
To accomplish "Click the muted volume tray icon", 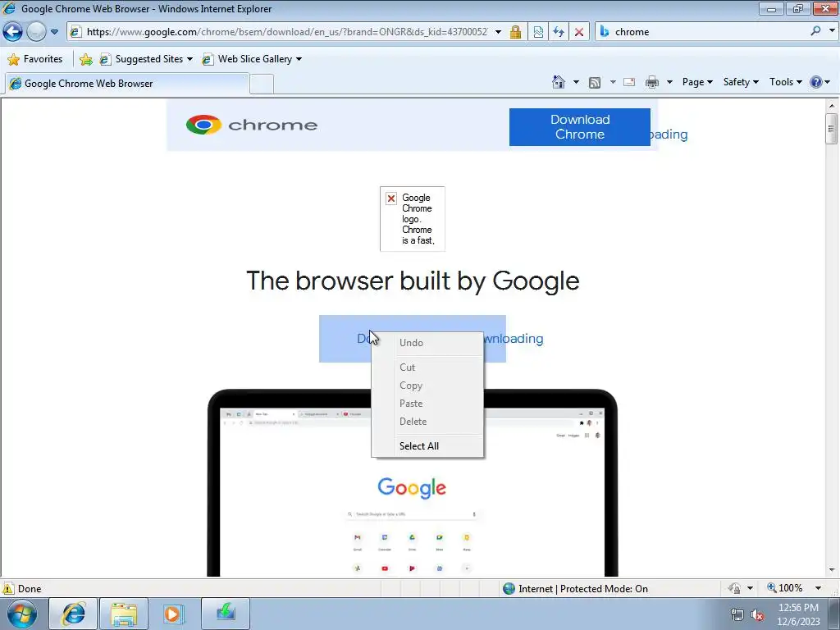I will tap(757, 614).
